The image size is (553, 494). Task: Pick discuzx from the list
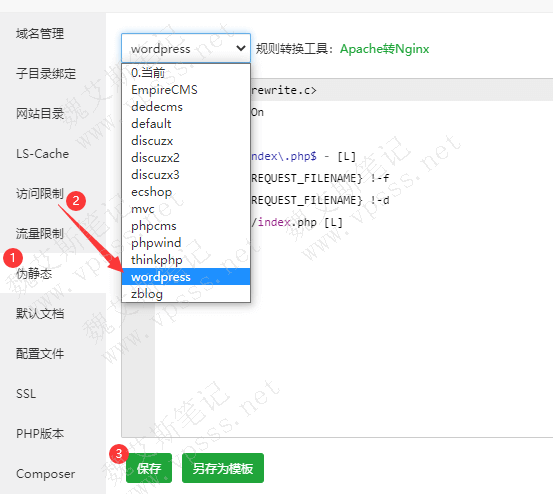(x=186, y=141)
